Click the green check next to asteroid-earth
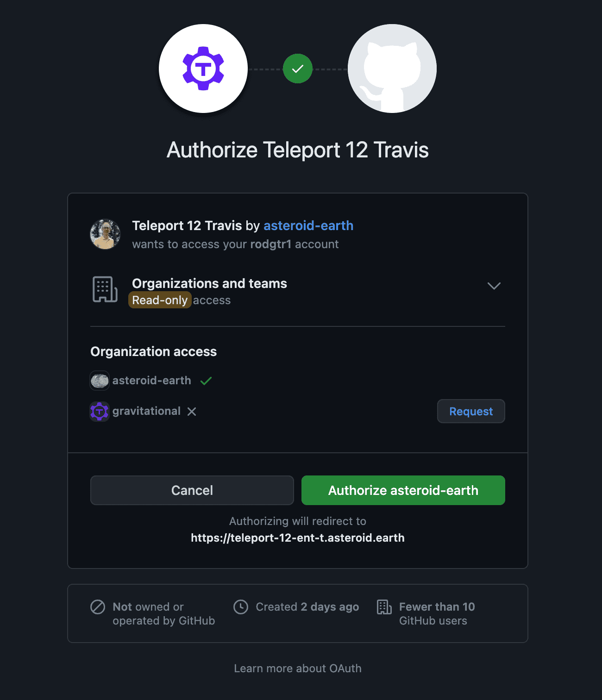Image resolution: width=602 pixels, height=700 pixels. [x=206, y=381]
